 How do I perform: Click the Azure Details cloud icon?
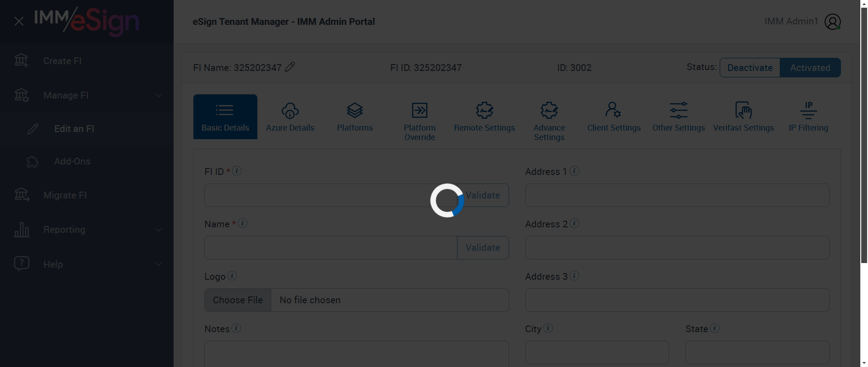click(290, 110)
